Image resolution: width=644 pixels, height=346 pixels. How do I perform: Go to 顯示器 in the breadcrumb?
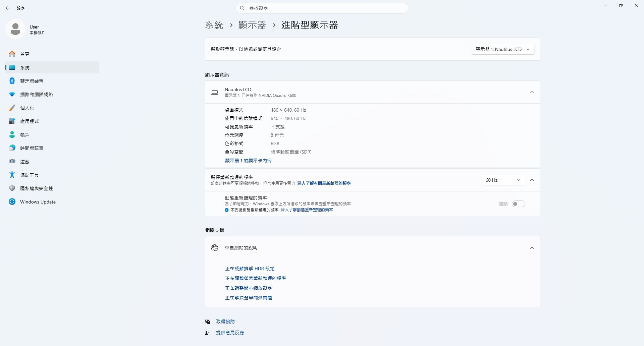tap(252, 25)
